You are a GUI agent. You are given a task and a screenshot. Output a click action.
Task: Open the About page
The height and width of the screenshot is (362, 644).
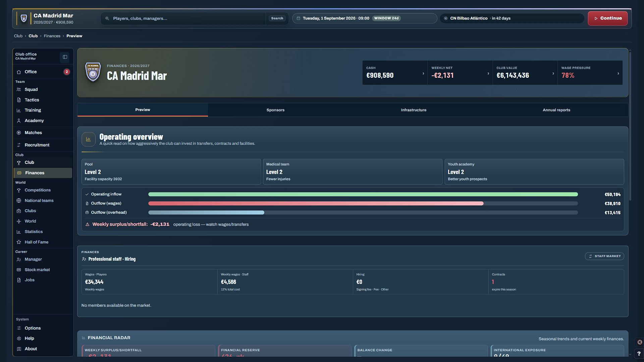coord(43,349)
